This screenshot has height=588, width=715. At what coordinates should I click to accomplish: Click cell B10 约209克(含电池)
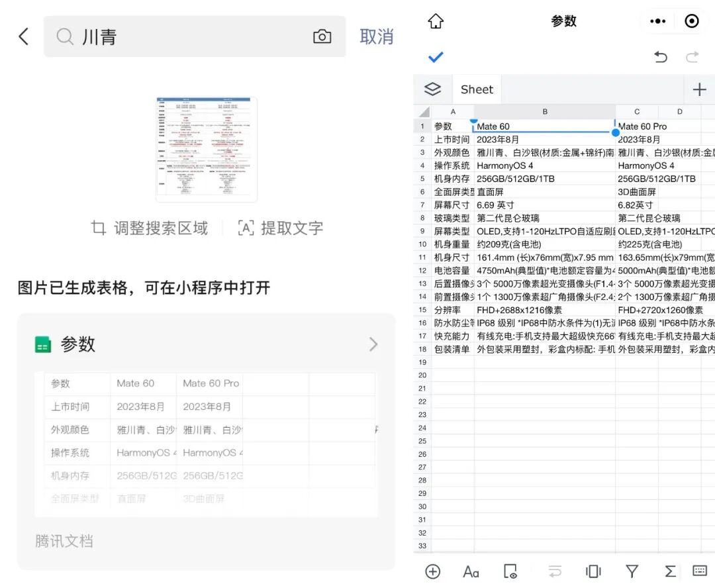[545, 244]
